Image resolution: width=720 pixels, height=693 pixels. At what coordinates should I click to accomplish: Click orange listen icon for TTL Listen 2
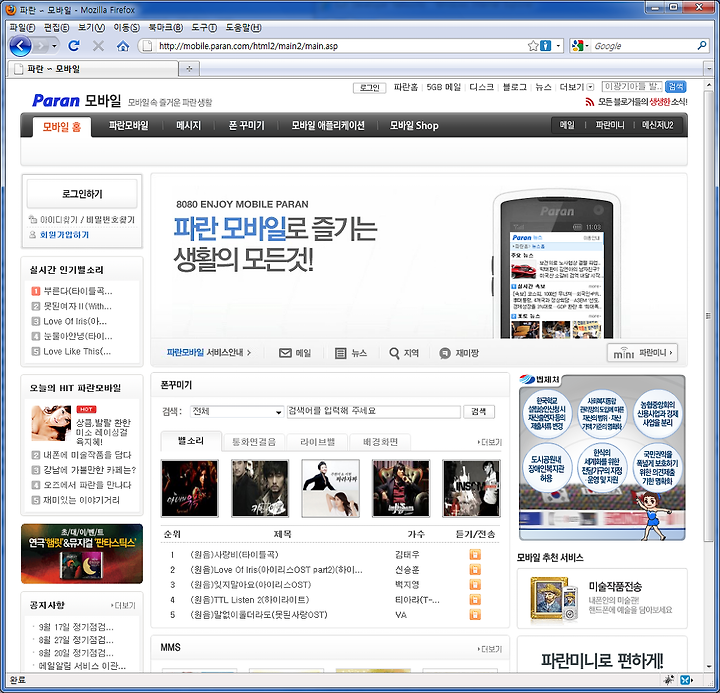(475, 600)
